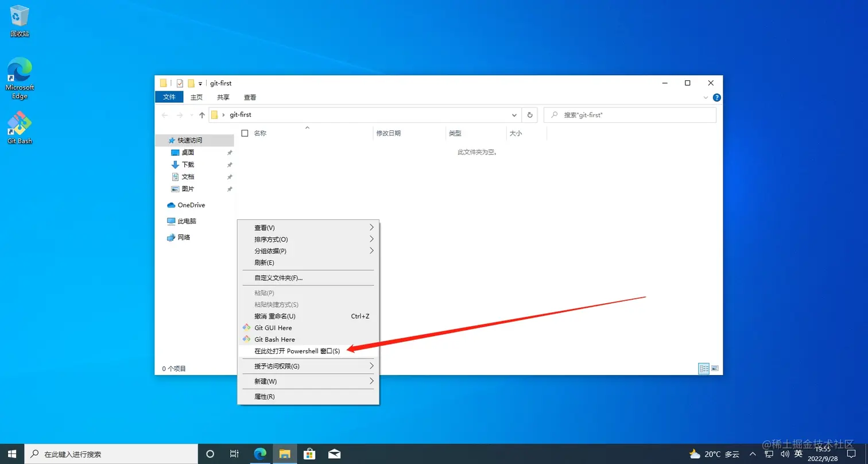Open the 文件 ribbon tab
The width and height of the screenshot is (868, 464).
(169, 97)
